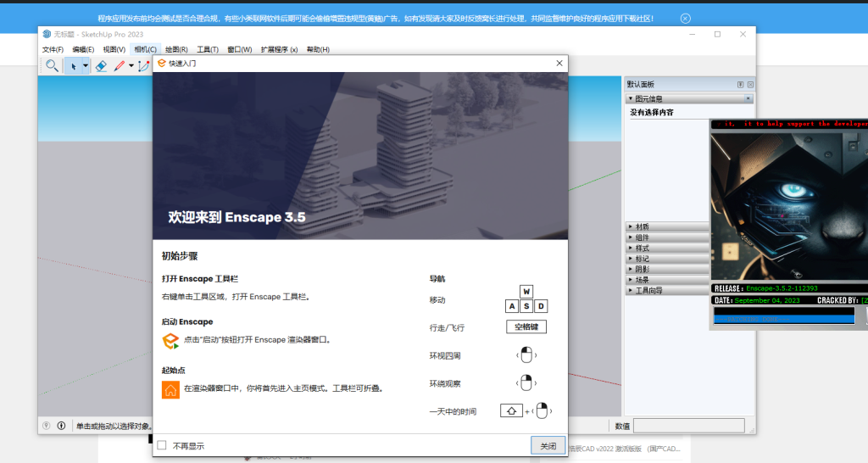The width and height of the screenshot is (868, 463).
Task: Click the 关闭 button
Action: point(548,446)
